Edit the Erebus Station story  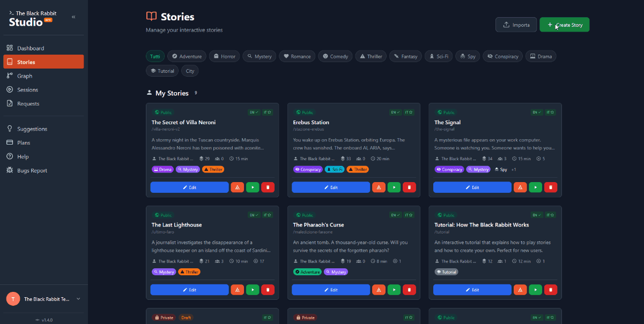[331, 187]
